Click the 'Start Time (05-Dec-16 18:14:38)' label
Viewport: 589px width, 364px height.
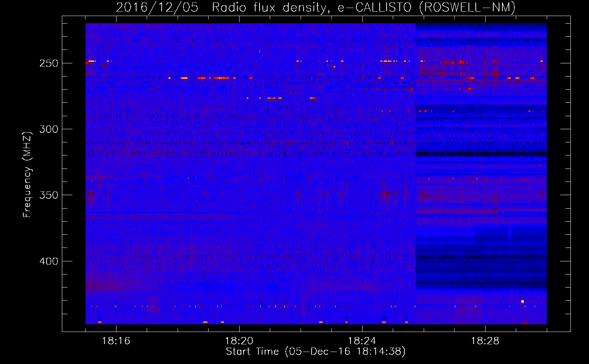coord(316,352)
